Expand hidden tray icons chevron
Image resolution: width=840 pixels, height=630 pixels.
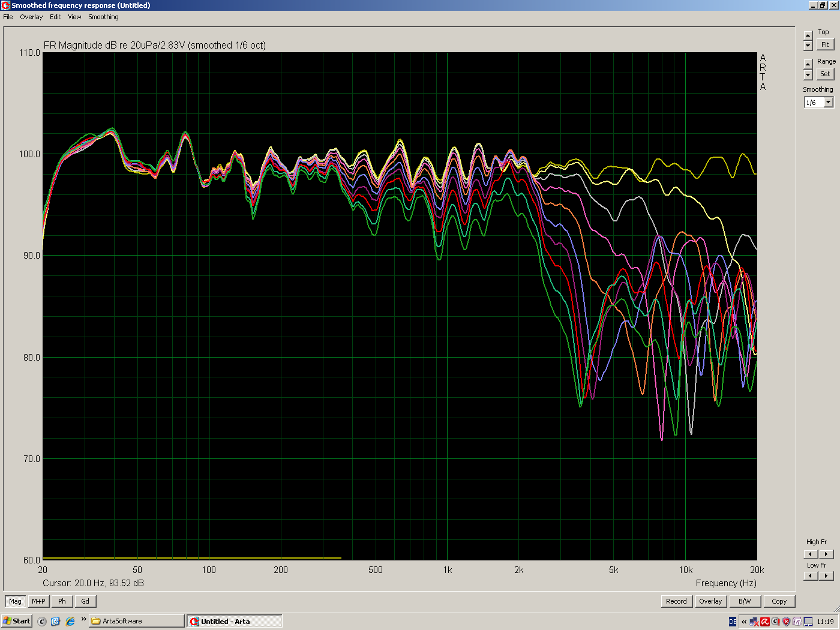[744, 622]
